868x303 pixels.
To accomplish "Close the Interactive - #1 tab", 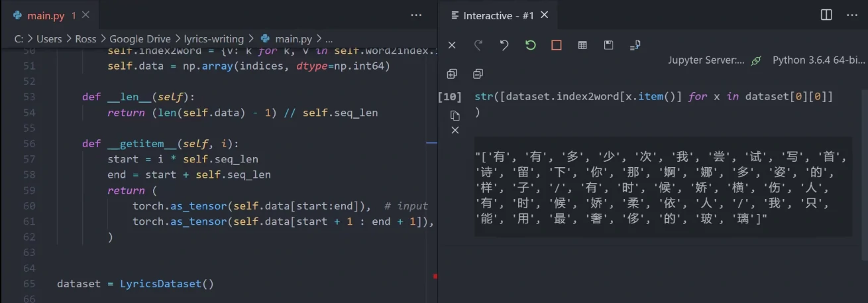I will point(545,15).
